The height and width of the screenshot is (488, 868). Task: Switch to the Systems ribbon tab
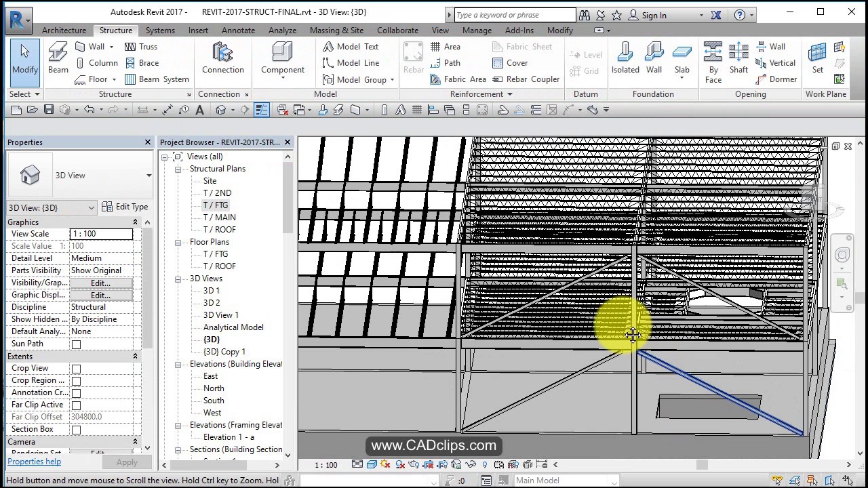160,30
